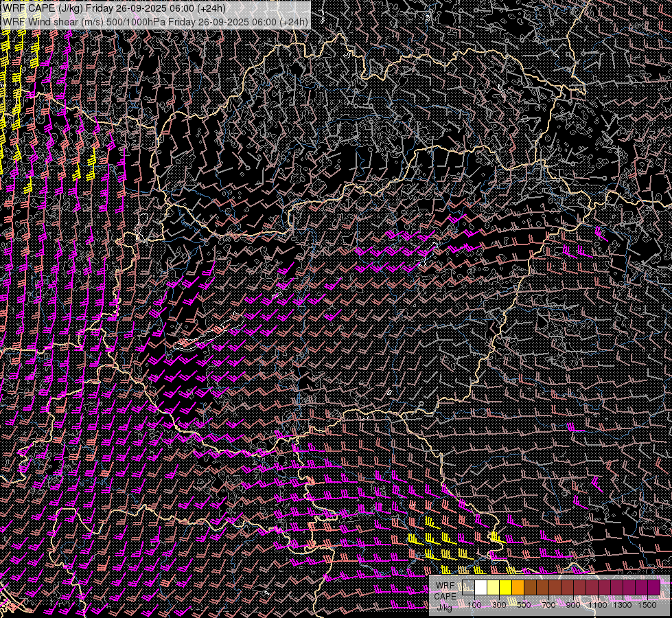This screenshot has width=672, height=618.
Task: Select the 1100 legend scale value
Action: pos(597,605)
